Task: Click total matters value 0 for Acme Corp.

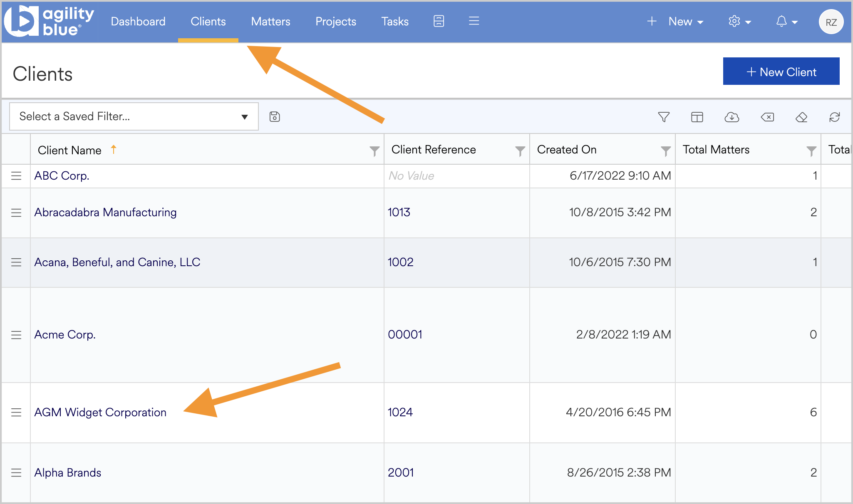Action: (x=813, y=335)
